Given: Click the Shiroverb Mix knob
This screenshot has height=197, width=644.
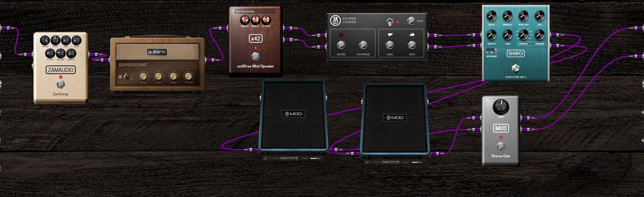Looking at the screenshot, I should point(540,15).
